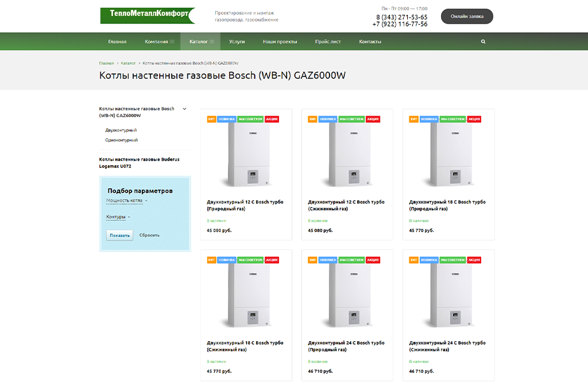Click the Показать filter button

[x=119, y=235]
